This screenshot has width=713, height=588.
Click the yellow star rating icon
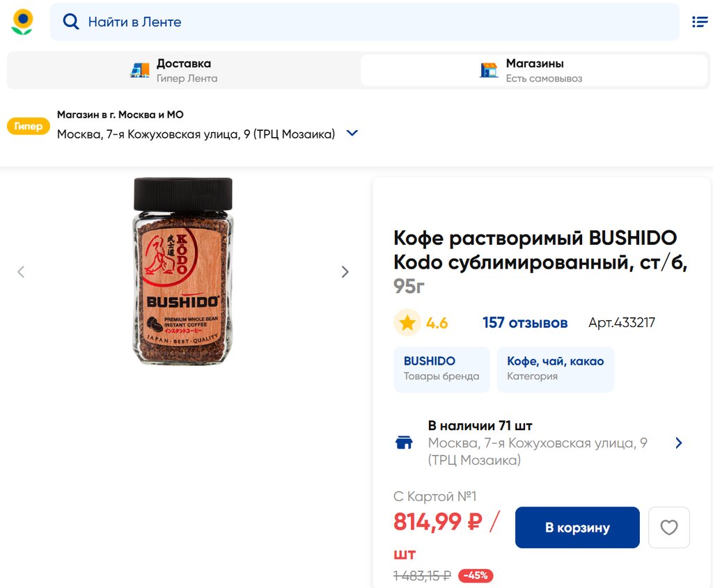[407, 323]
